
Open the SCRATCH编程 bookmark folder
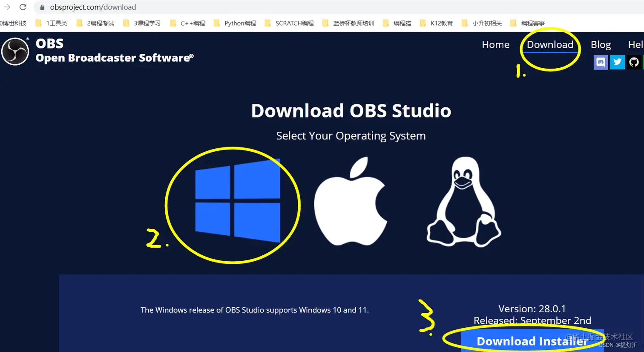pyautogui.click(x=289, y=23)
